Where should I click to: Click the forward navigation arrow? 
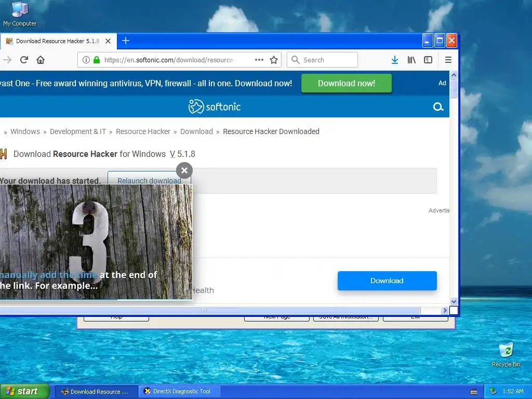[7, 60]
